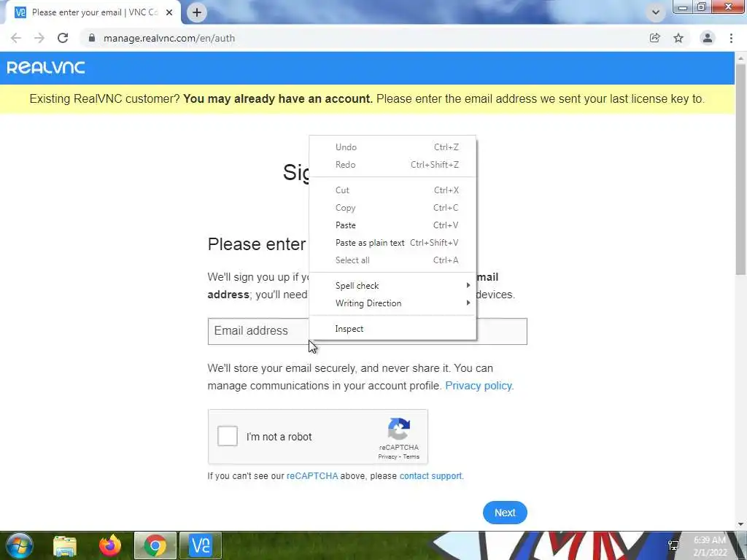Screen dimensions: 747x560
Task: Open a new tab with plus button
Action: point(197,12)
